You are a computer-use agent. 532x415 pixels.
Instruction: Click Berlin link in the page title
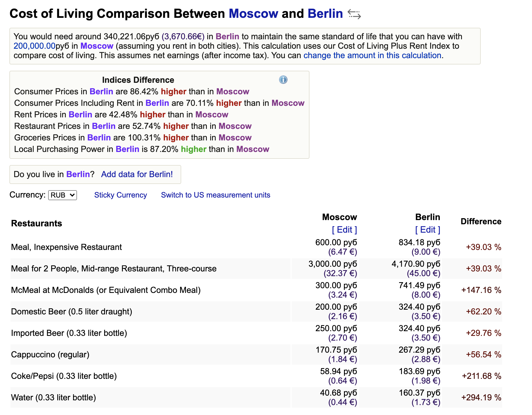click(x=325, y=14)
